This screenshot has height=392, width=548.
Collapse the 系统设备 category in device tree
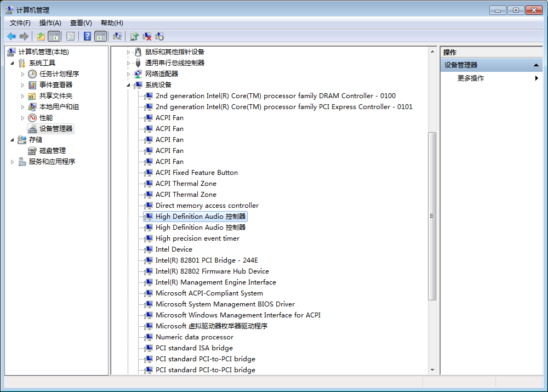point(129,85)
